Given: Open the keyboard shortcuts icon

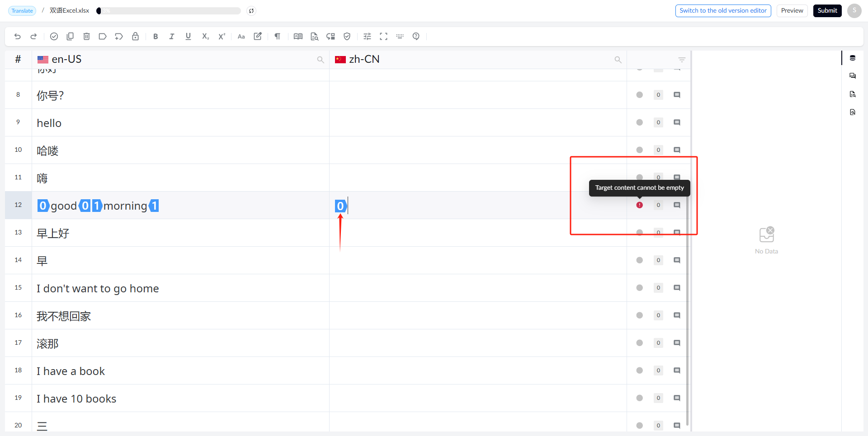Looking at the screenshot, I should pyautogui.click(x=400, y=36).
